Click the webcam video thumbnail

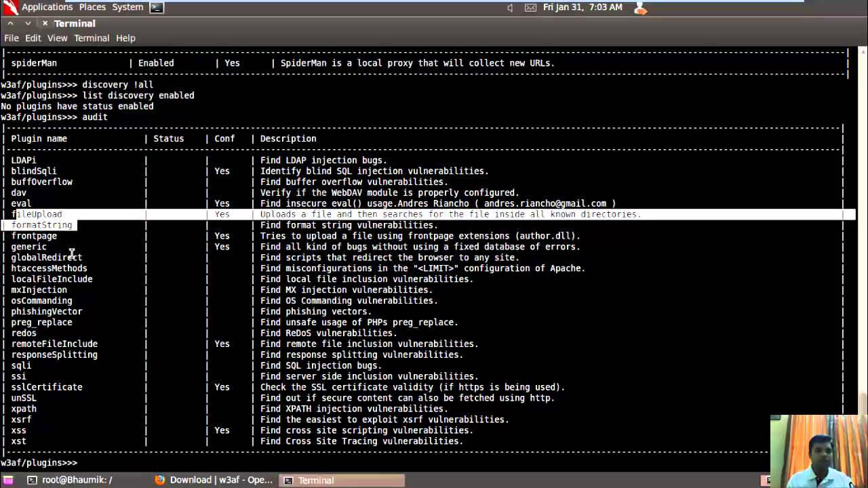(x=818, y=451)
